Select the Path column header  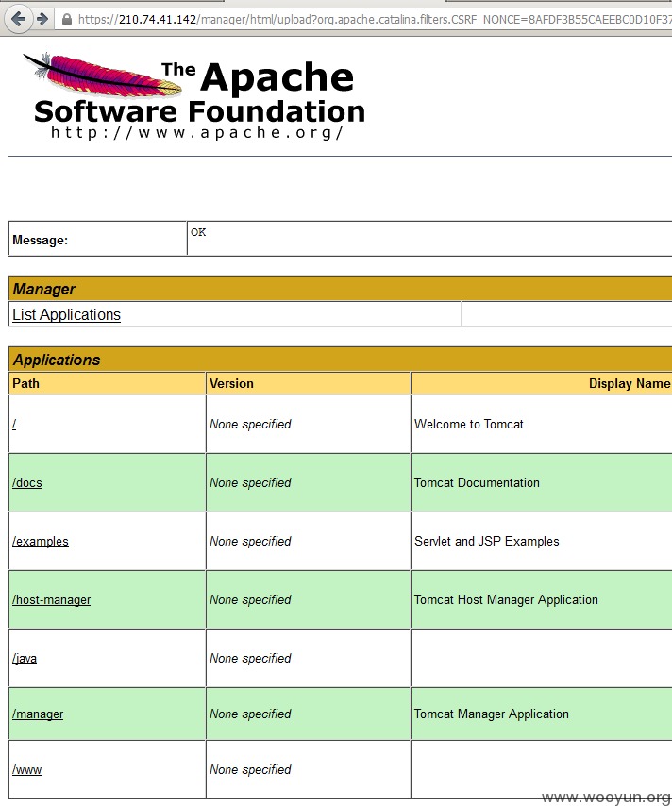(25, 383)
